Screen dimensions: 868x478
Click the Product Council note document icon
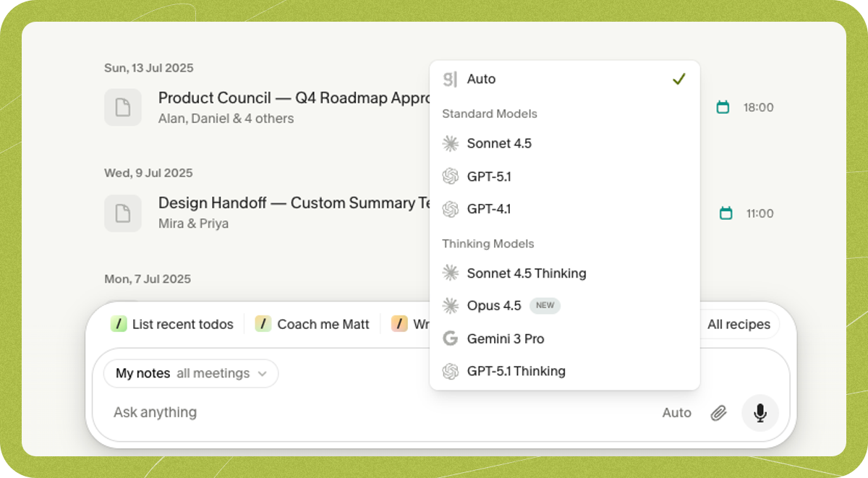coord(123,107)
